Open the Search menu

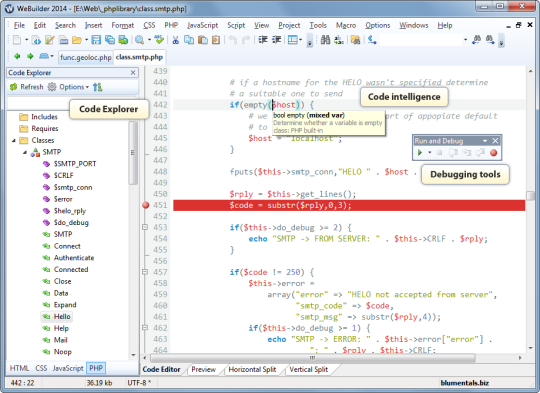[65, 25]
